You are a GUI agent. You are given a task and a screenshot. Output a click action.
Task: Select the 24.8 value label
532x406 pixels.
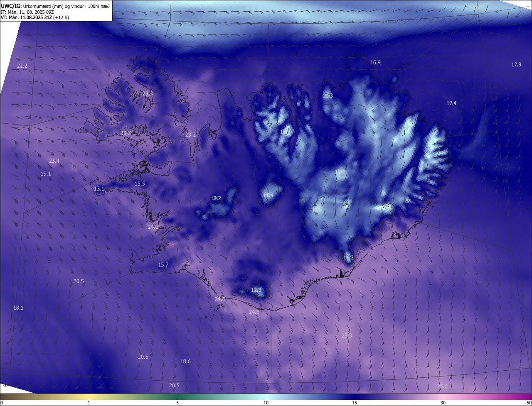click(254, 312)
